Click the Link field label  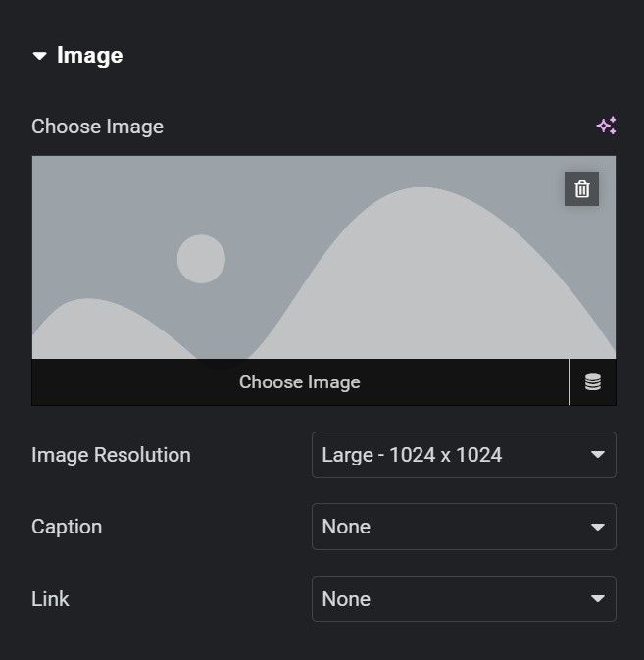click(x=50, y=599)
